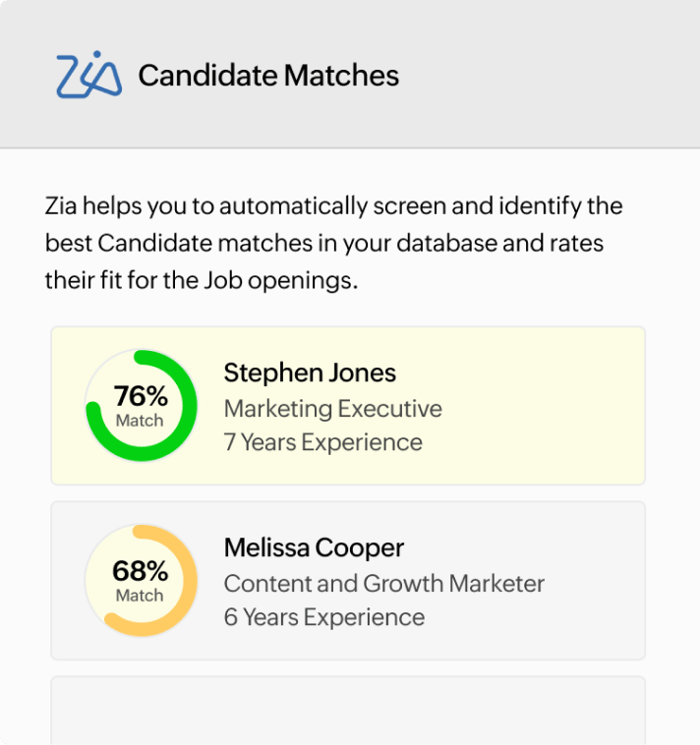Click the empty third candidate card
The width and height of the screenshot is (700, 745).
click(348, 712)
